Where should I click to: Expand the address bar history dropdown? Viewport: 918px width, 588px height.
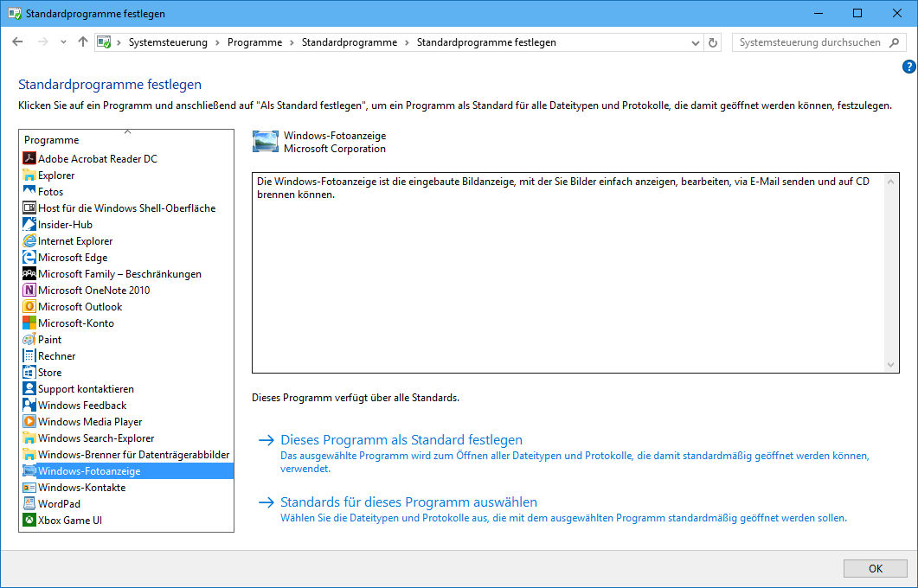coord(695,42)
